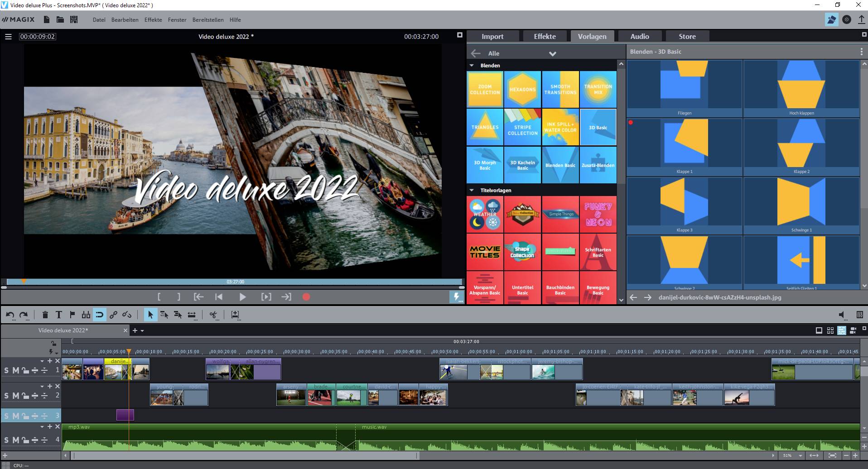Open track 4 options dropdown arrow
Screen dimensions: 868x469
pos(42,427)
